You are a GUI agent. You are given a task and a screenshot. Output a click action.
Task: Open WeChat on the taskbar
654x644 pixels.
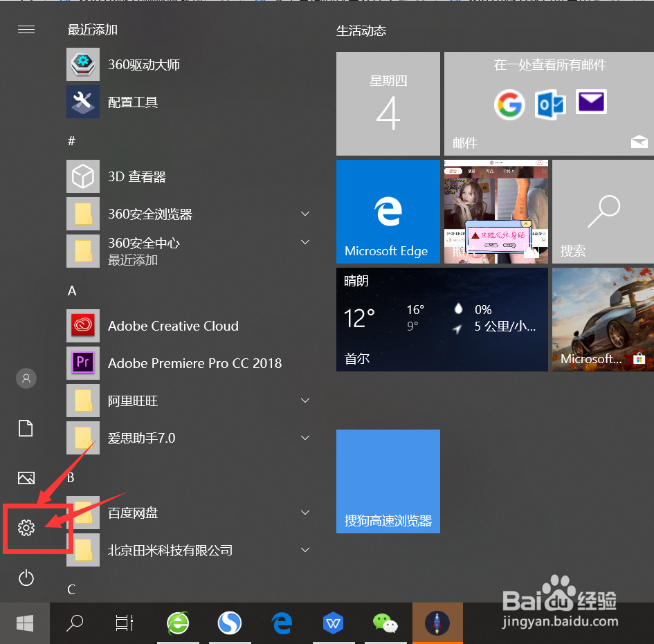point(385,623)
